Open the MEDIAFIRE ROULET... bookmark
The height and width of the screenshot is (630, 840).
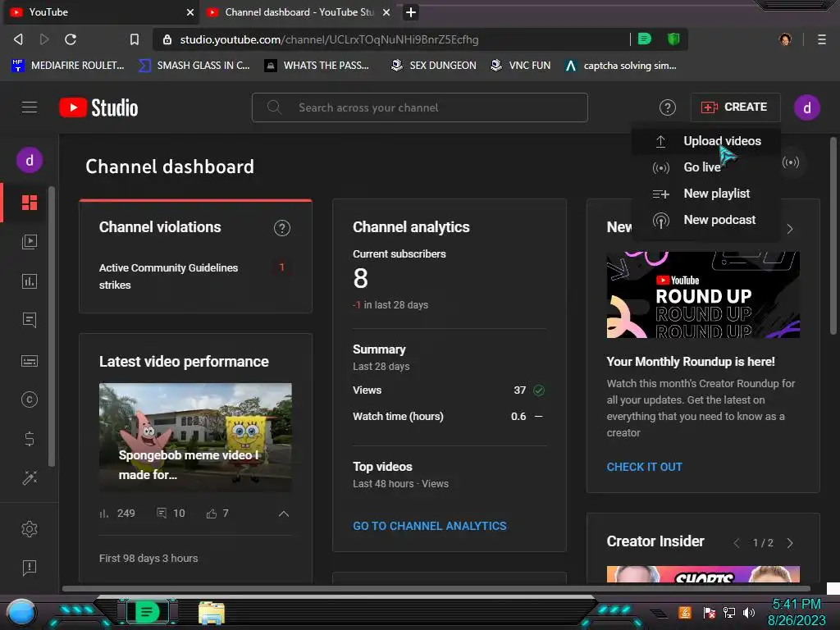pyautogui.click(x=68, y=66)
